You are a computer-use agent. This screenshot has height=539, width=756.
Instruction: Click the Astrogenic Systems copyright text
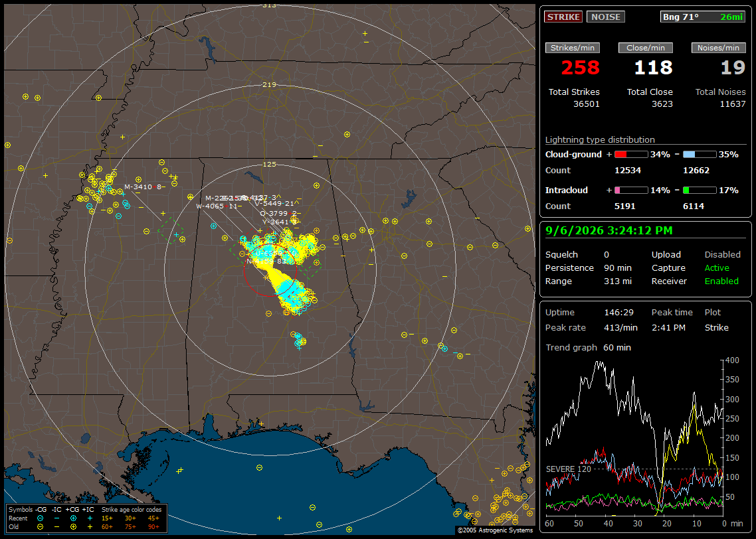495,530
